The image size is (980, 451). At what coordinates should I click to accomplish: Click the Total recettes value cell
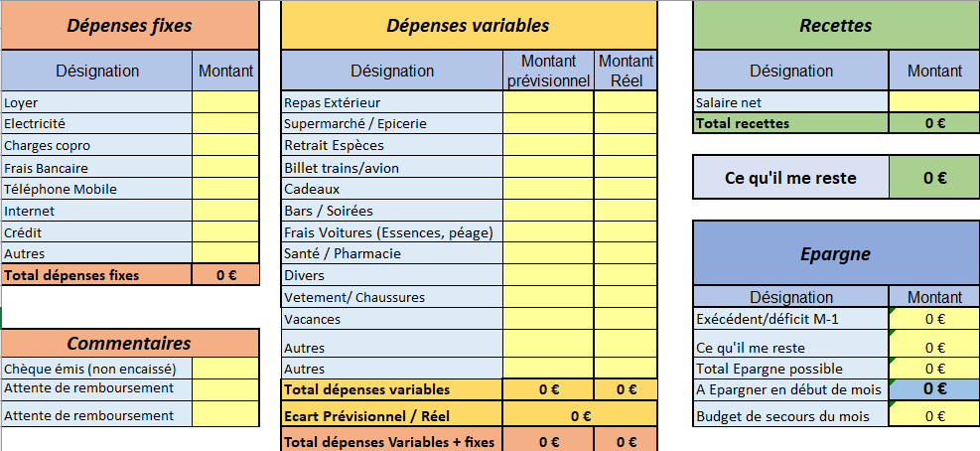(934, 123)
